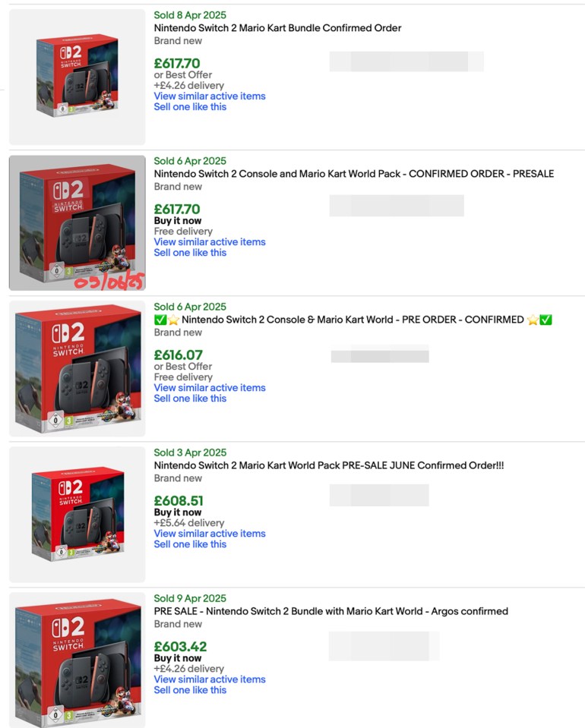
Task: Open the 'PRE-SALE JUNE Confirmed Order!!!' title
Action: click(x=329, y=465)
